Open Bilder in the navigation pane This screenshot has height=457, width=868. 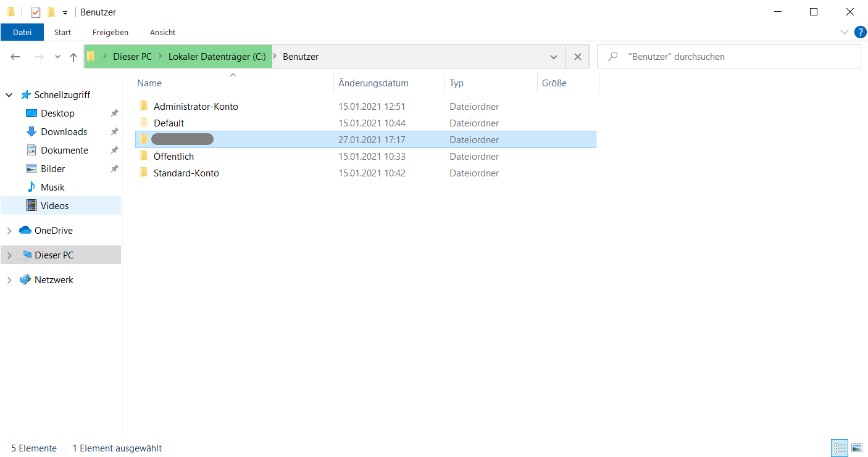tap(53, 169)
